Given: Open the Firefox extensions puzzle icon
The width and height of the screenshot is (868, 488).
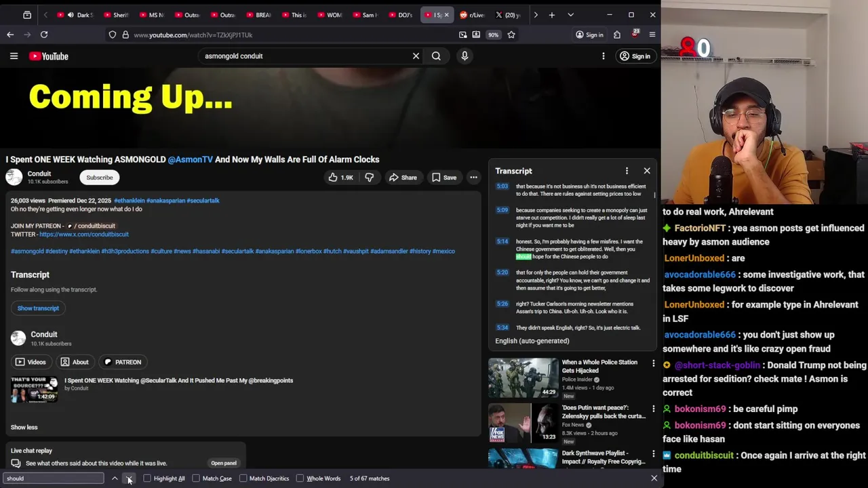Looking at the screenshot, I should (x=617, y=35).
